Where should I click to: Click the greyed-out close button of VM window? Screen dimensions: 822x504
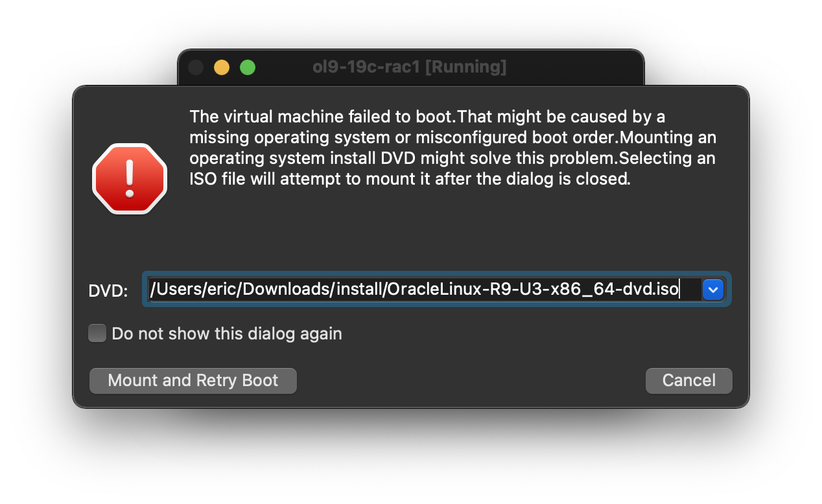196,67
